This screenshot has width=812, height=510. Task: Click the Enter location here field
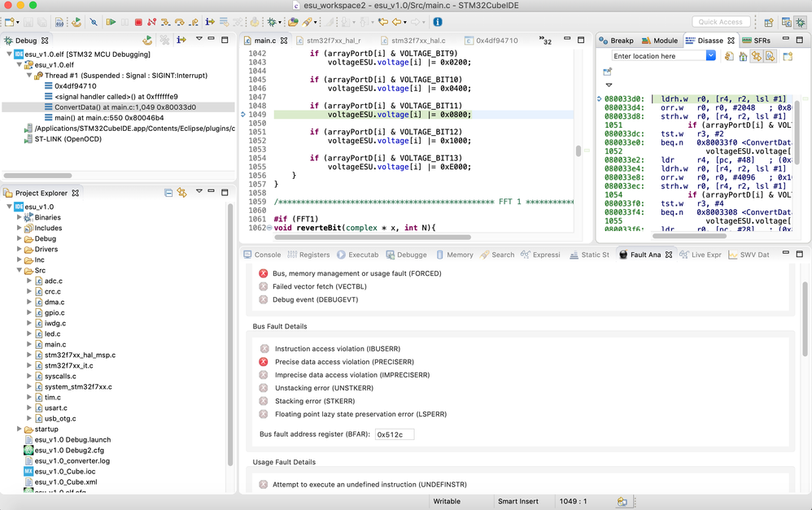click(659, 55)
